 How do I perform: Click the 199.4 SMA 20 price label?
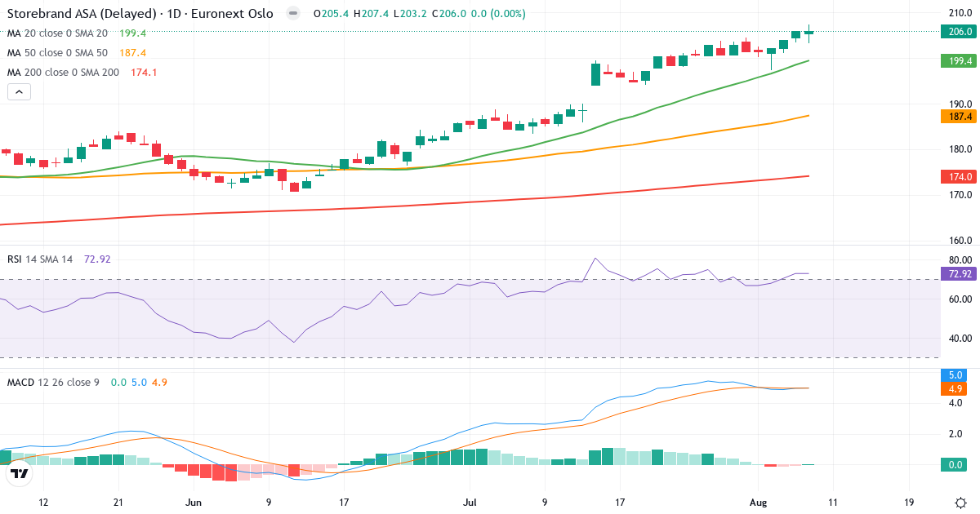coord(957,61)
